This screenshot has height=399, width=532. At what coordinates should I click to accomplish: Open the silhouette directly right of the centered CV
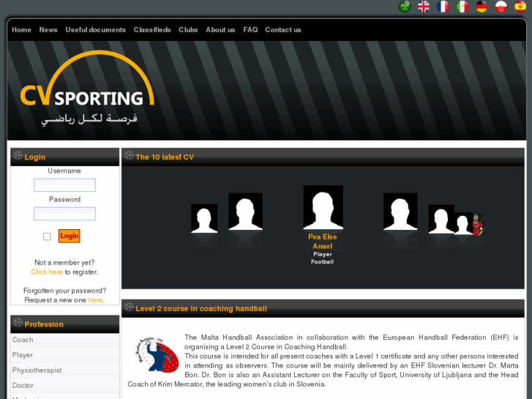(x=400, y=212)
